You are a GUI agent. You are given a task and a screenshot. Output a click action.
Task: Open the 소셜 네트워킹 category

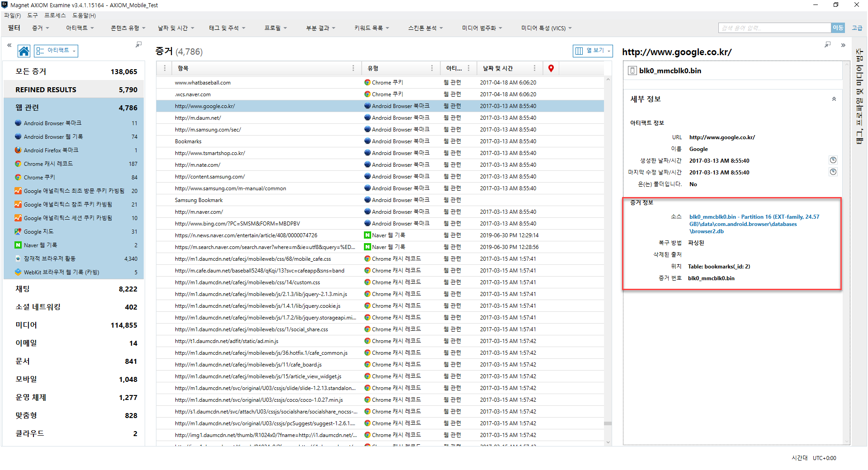tap(74, 307)
